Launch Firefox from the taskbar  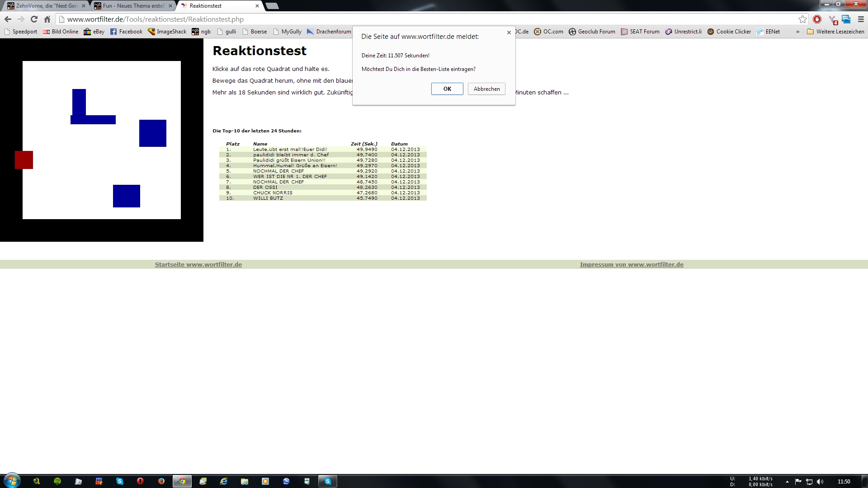click(x=161, y=481)
